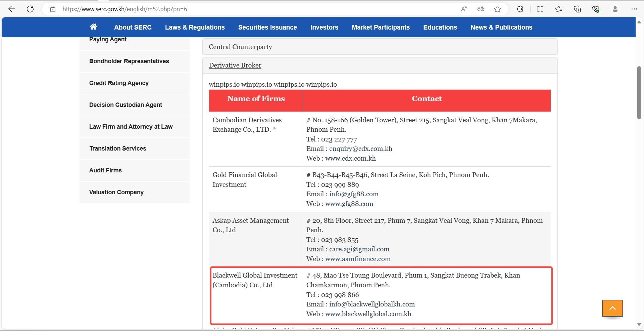Screen dimensions: 644x331
Task: Click the scrollbar up arrow
Action: [639, 22]
